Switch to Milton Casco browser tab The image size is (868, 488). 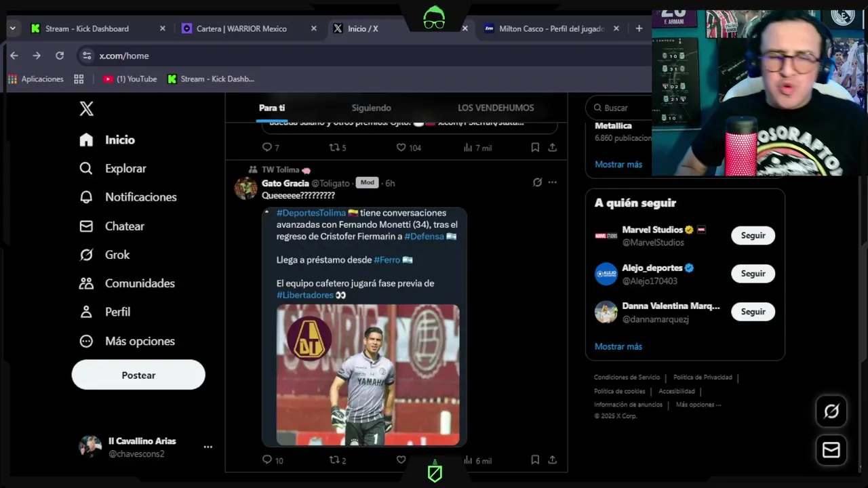[x=552, y=28]
